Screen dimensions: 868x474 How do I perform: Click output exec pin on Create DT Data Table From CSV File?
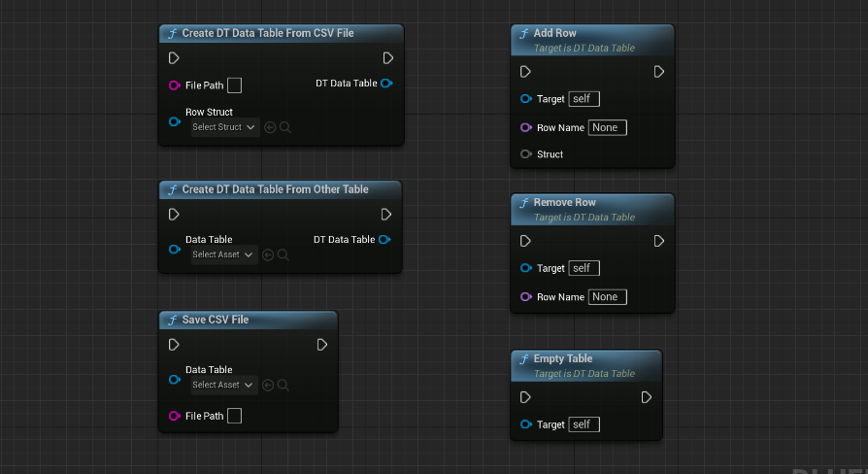coord(388,58)
